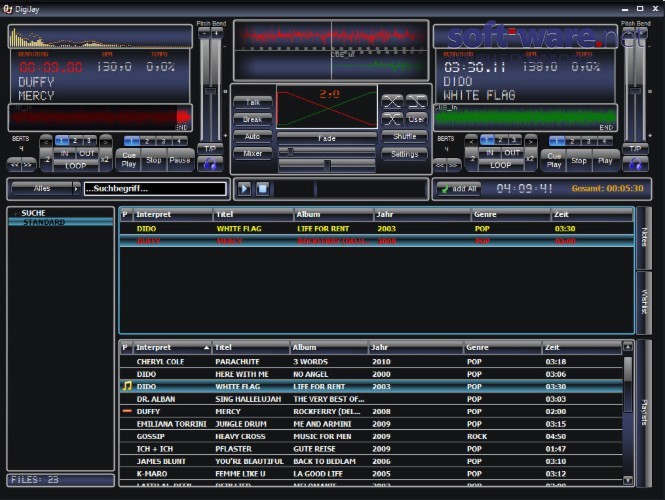This screenshot has height=500, width=665.
Task: Select the sharp-cut crossfade curve icon
Action: [x=416, y=102]
